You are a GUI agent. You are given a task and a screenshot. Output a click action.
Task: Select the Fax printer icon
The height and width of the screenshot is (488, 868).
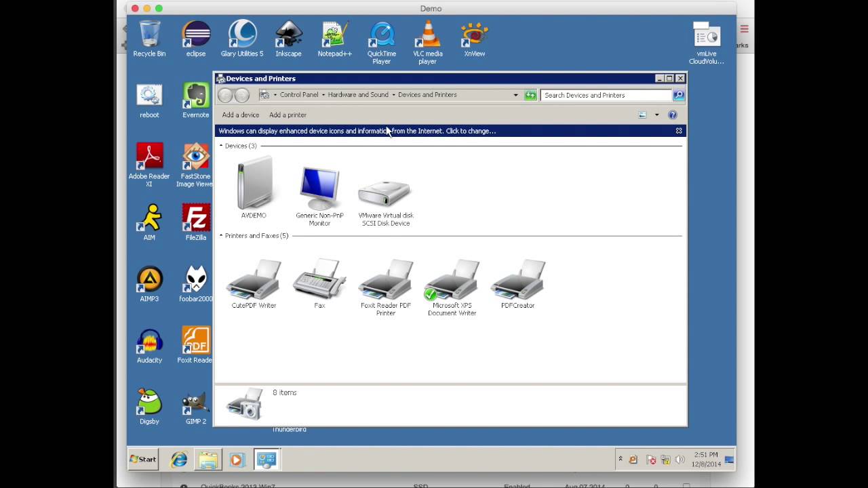[x=319, y=283]
